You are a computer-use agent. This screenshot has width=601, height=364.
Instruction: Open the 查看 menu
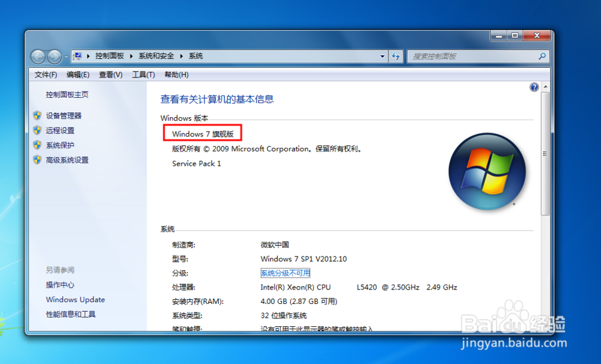(x=110, y=74)
